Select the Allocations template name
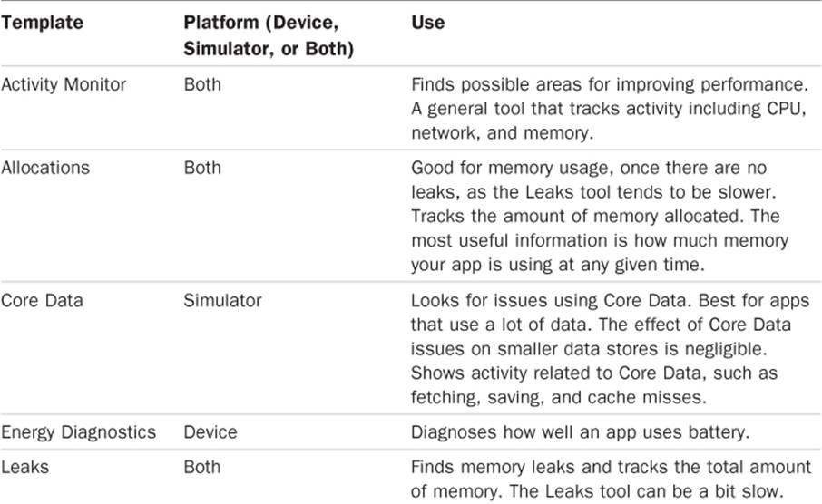Image resolution: width=822 pixels, height=504 pixels. pyautogui.click(x=45, y=168)
